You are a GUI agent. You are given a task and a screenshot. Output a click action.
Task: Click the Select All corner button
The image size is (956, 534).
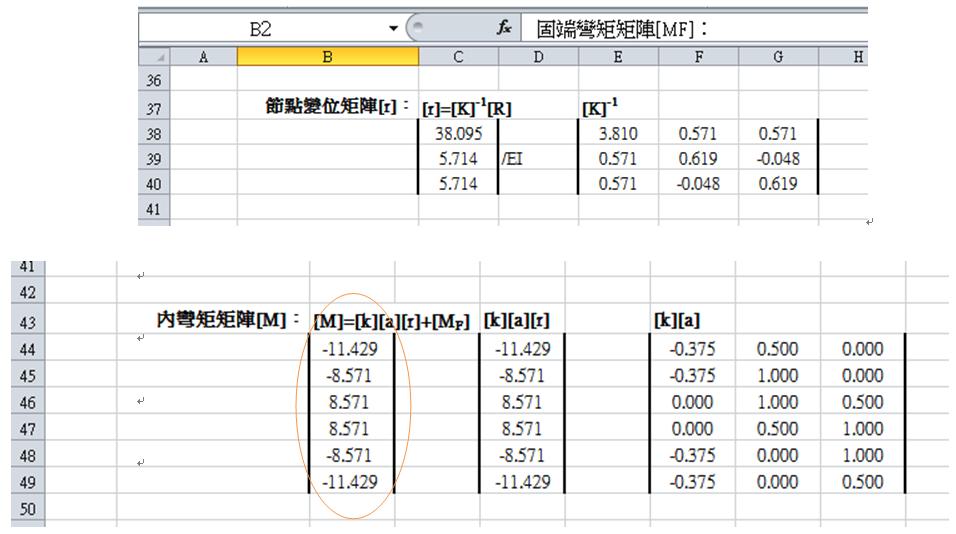[153, 59]
